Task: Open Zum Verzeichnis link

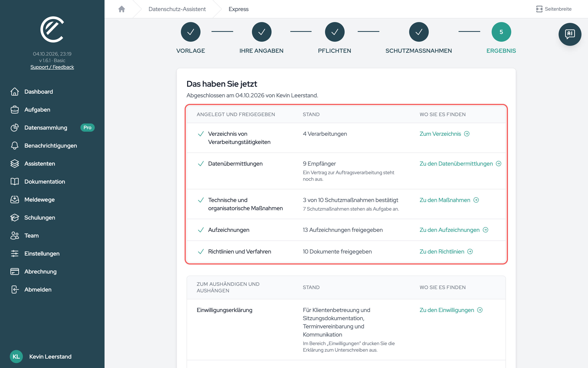Action: click(x=444, y=134)
